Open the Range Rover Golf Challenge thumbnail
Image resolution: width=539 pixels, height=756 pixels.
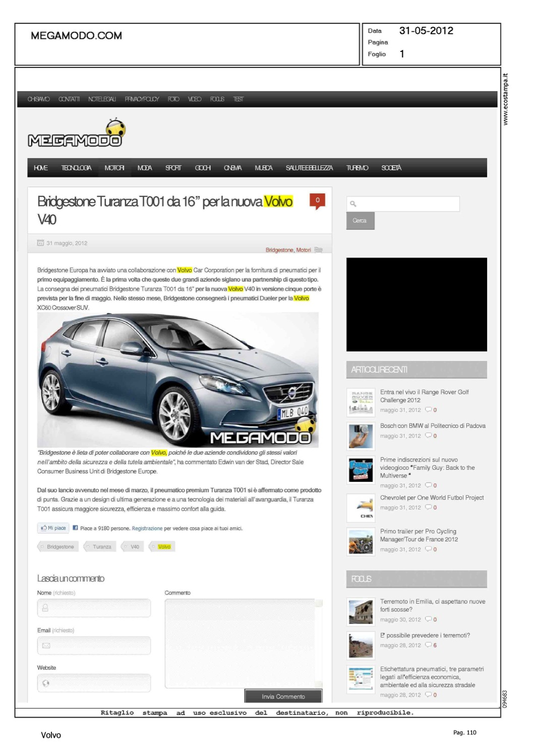361,401
